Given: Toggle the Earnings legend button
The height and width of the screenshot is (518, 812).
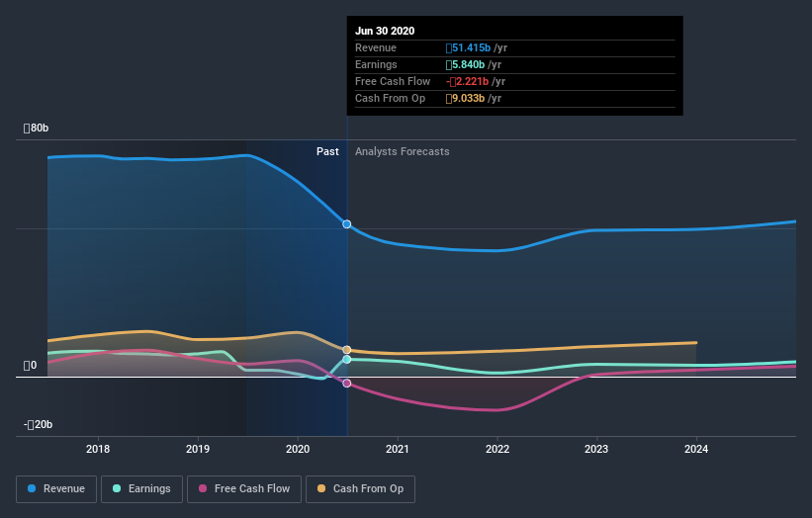Looking at the screenshot, I should [x=141, y=489].
